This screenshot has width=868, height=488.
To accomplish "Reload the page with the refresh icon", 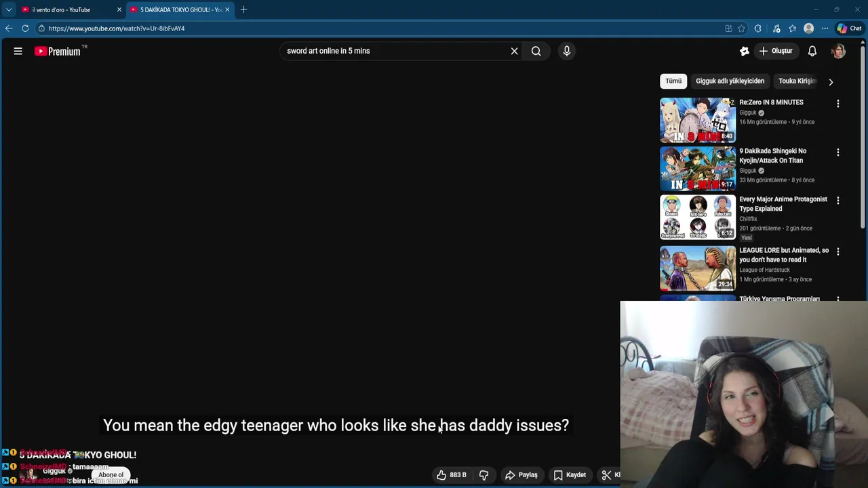I will (25, 28).
